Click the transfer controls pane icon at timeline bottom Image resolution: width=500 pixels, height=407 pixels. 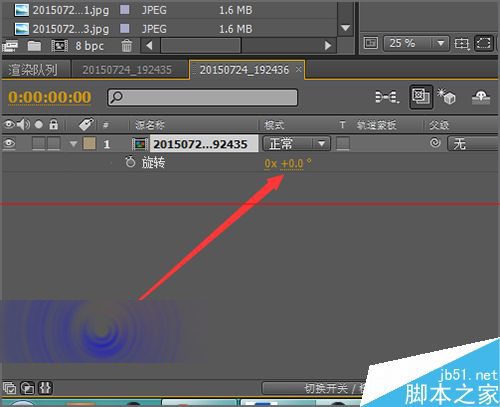coord(27,388)
